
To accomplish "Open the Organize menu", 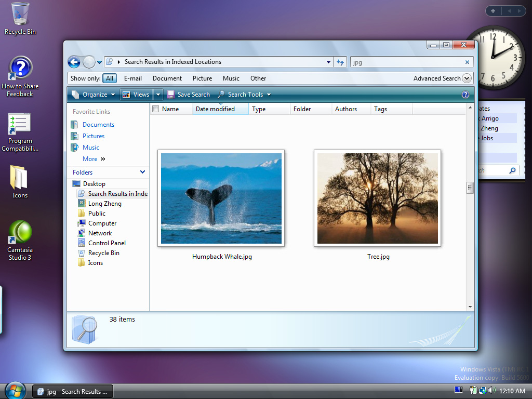I will tap(96, 94).
